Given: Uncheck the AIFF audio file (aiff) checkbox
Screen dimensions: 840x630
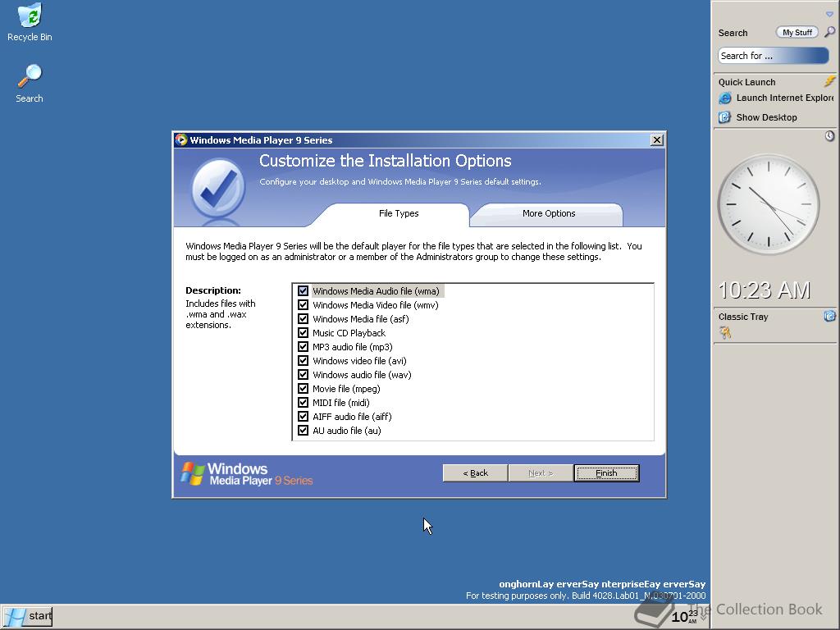Looking at the screenshot, I should [x=304, y=416].
